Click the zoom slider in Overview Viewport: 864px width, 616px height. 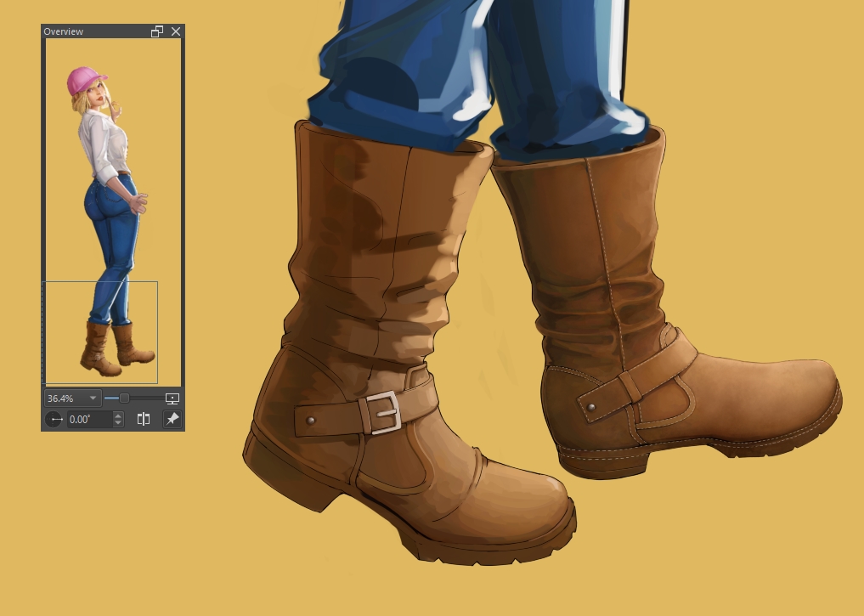pos(133,398)
